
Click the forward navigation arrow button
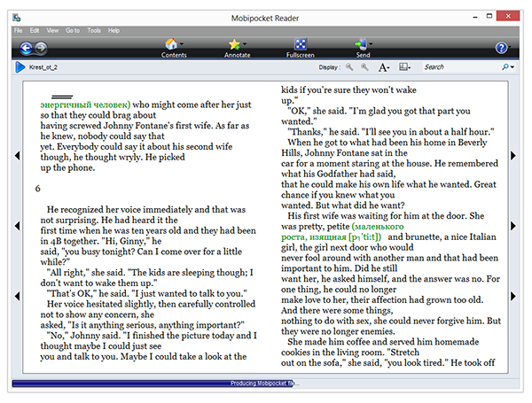pyautogui.click(x=41, y=48)
